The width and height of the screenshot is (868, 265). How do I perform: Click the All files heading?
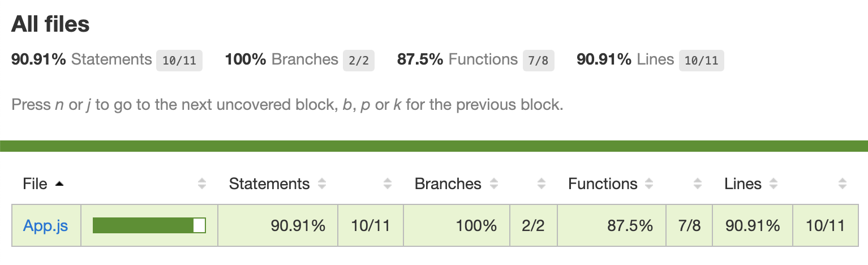click(50, 24)
